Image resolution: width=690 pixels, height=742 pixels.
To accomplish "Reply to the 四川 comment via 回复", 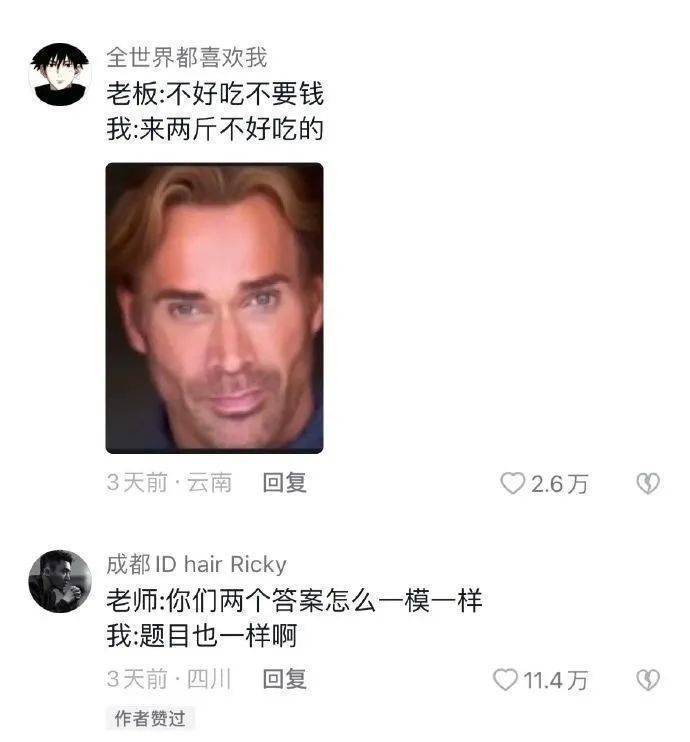I will pyautogui.click(x=284, y=679).
